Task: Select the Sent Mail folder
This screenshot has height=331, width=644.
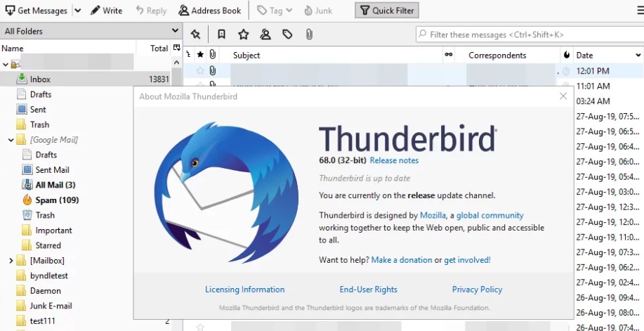Action: pyautogui.click(x=52, y=170)
